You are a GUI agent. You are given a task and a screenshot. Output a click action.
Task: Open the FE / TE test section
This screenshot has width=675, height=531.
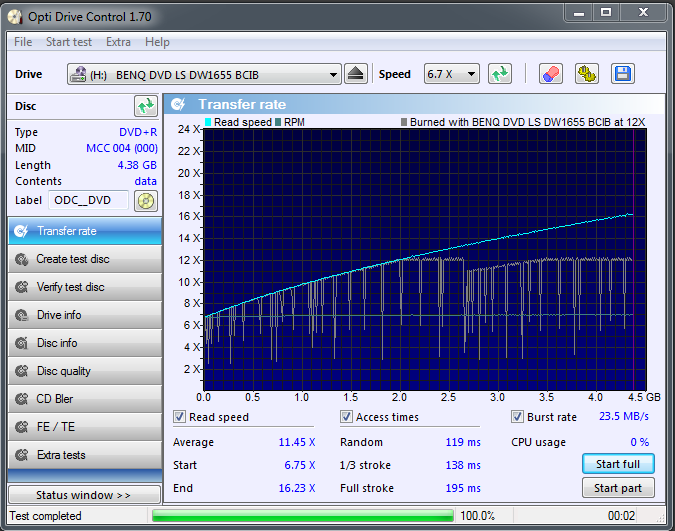pyautogui.click(x=85, y=427)
